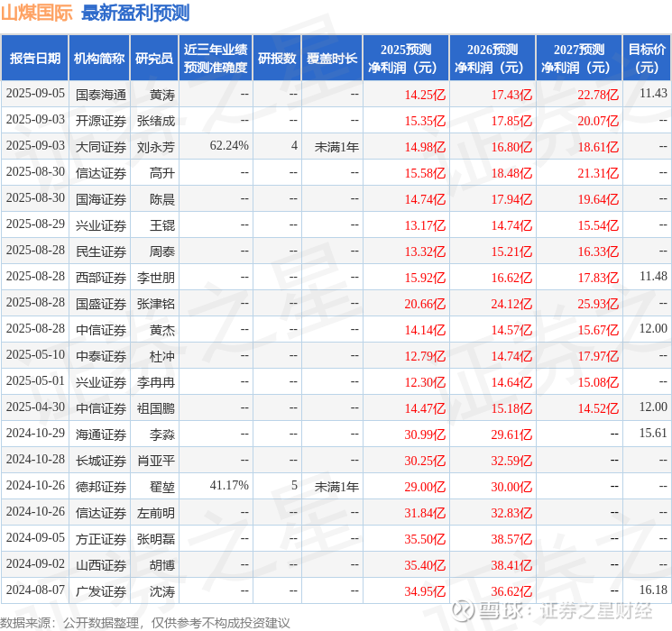The height and width of the screenshot is (631, 672).
Task: Click the institution 广发证券
Action: point(101,591)
